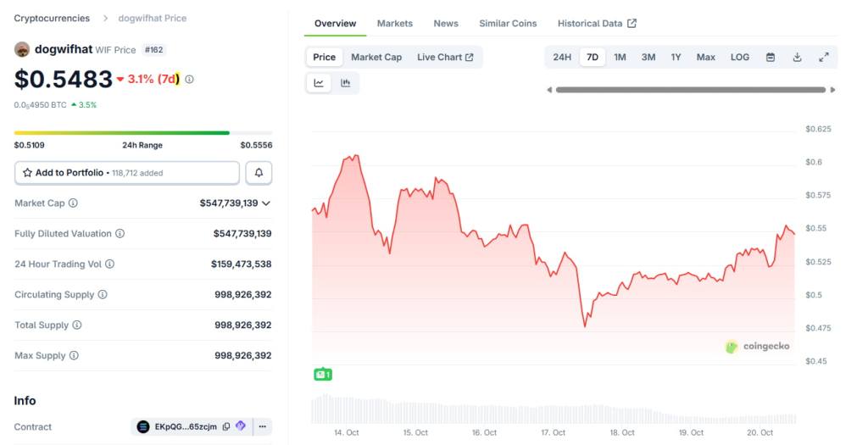The image size is (868, 445).
Task: Switch to the Similar Coins tab
Action: pos(508,24)
